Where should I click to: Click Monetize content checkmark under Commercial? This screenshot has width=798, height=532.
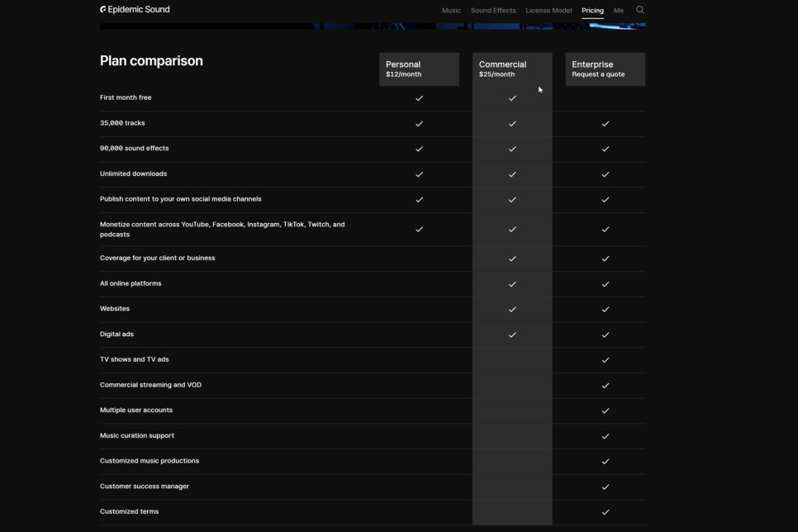click(x=512, y=229)
